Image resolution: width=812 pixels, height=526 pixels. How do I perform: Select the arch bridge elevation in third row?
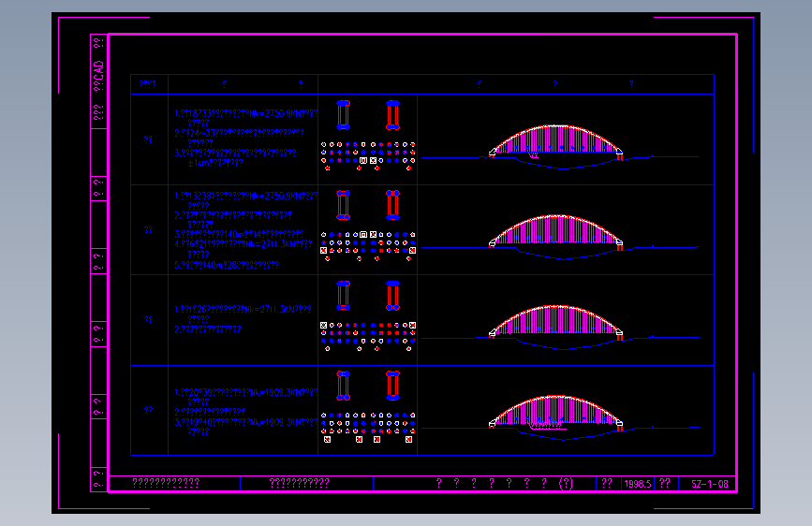[x=555, y=322]
